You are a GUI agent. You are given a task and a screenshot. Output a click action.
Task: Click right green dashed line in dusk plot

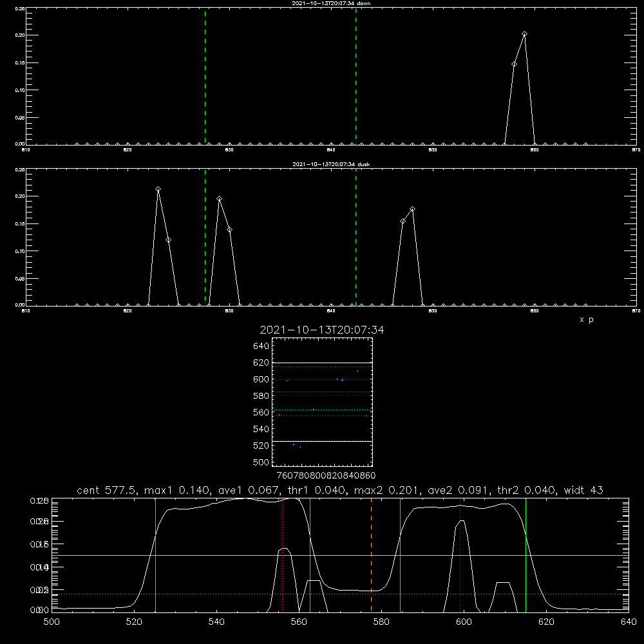coord(355,237)
